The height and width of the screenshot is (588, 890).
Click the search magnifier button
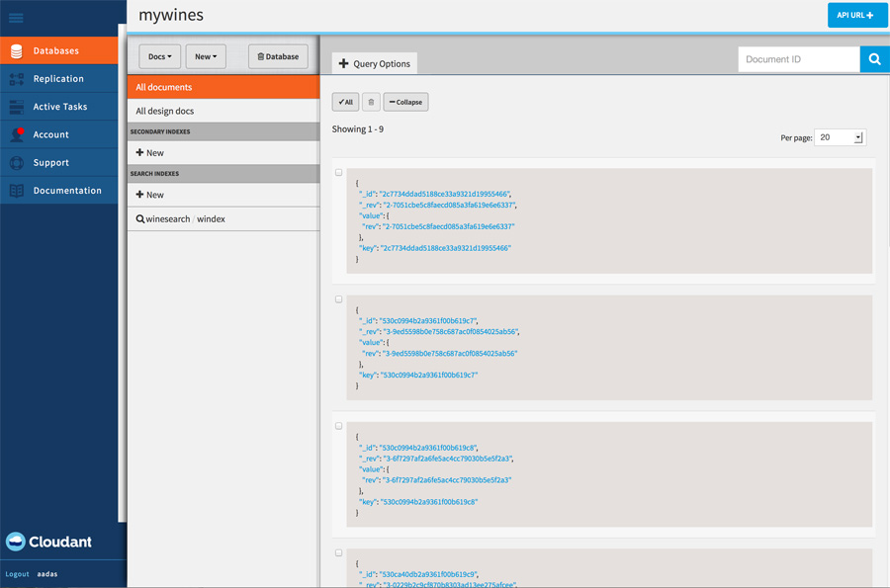pos(875,59)
